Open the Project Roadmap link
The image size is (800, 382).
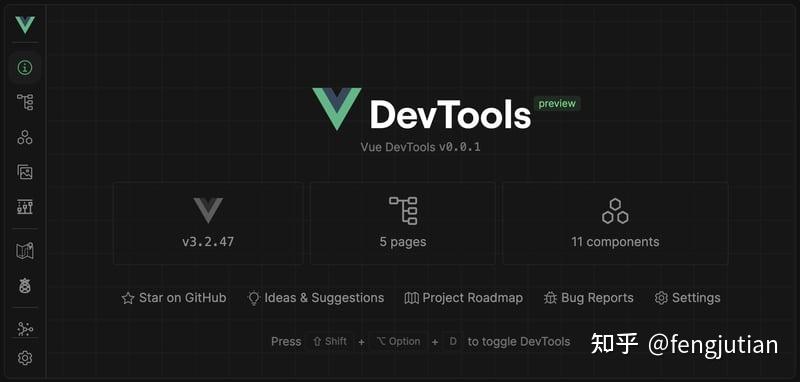463,298
